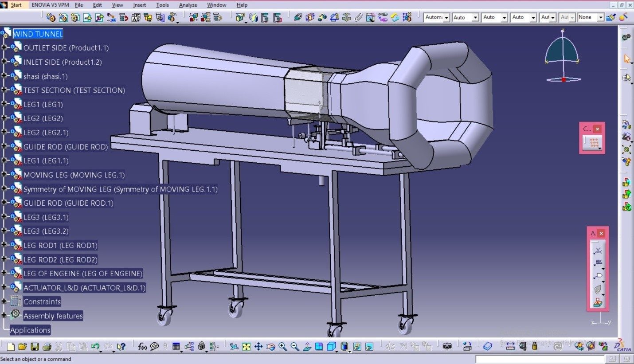Click the Capture camera icon

click(447, 346)
